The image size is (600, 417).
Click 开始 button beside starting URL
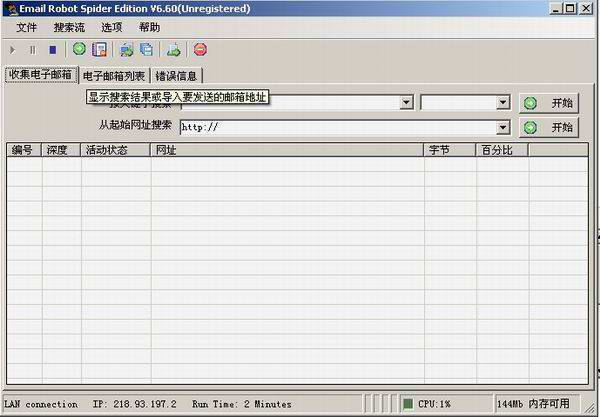point(549,127)
